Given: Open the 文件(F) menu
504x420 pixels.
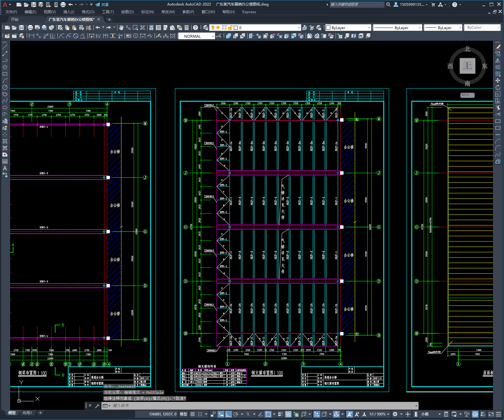Looking at the screenshot, I should [x=11, y=12].
